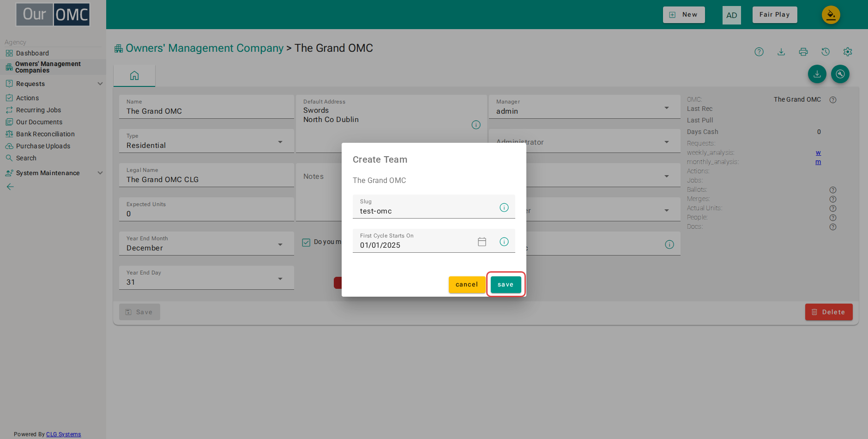Expand System Maintenance sidebar menu
This screenshot has height=439, width=868.
point(54,173)
